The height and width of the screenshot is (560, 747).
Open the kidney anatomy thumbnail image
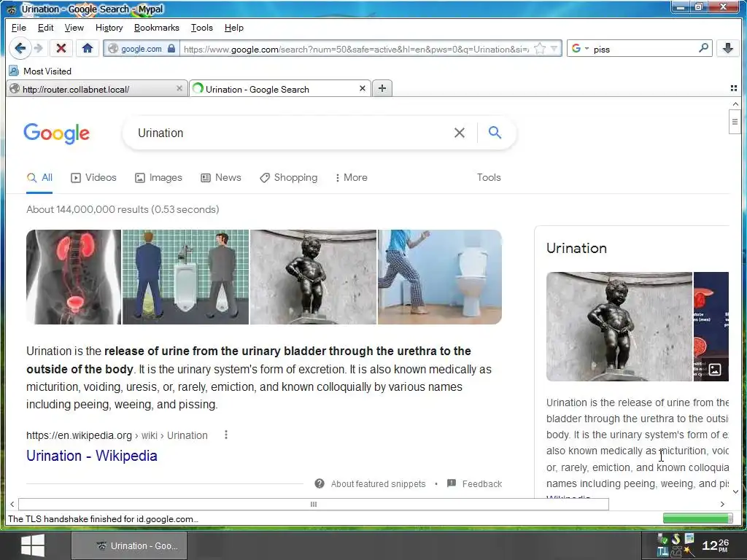tap(74, 277)
